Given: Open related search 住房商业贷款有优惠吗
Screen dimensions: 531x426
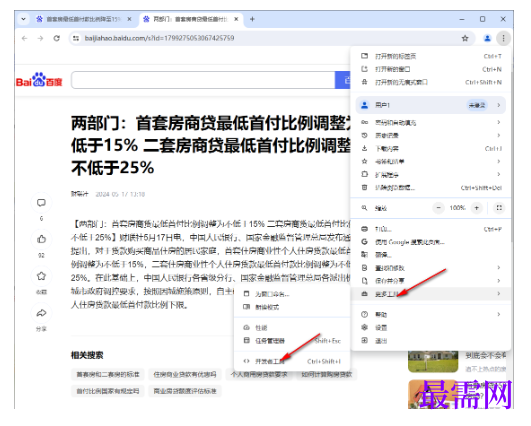Looking at the screenshot, I should tap(185, 374).
